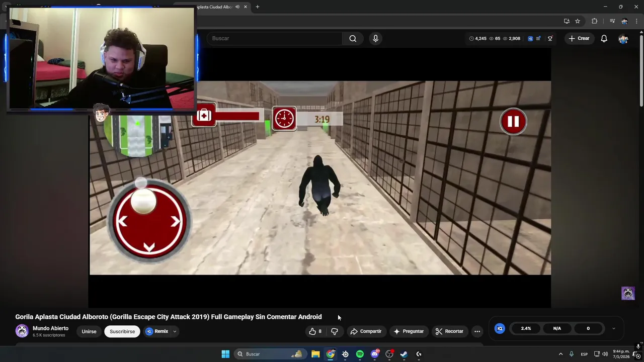The width and height of the screenshot is (644, 362).
Task: Click the Chrome profile avatar in the toolbar
Action: click(624, 21)
